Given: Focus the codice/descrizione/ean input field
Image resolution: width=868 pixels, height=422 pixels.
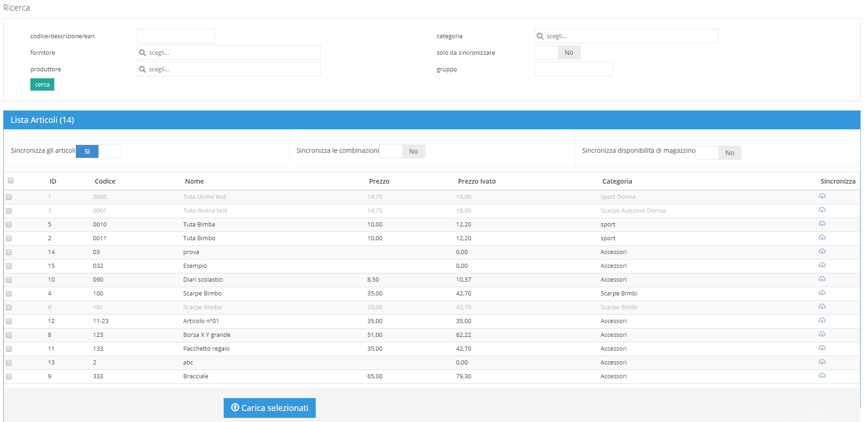Looking at the screenshot, I should (x=176, y=36).
